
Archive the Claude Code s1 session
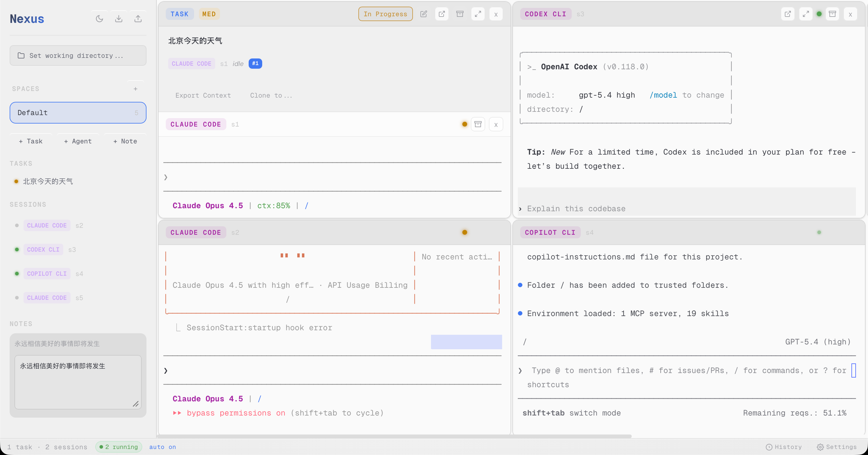(478, 124)
